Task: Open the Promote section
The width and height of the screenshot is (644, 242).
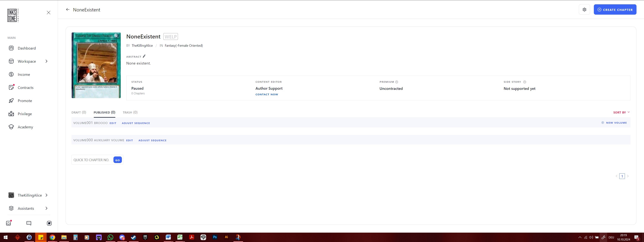Action: click(24, 100)
